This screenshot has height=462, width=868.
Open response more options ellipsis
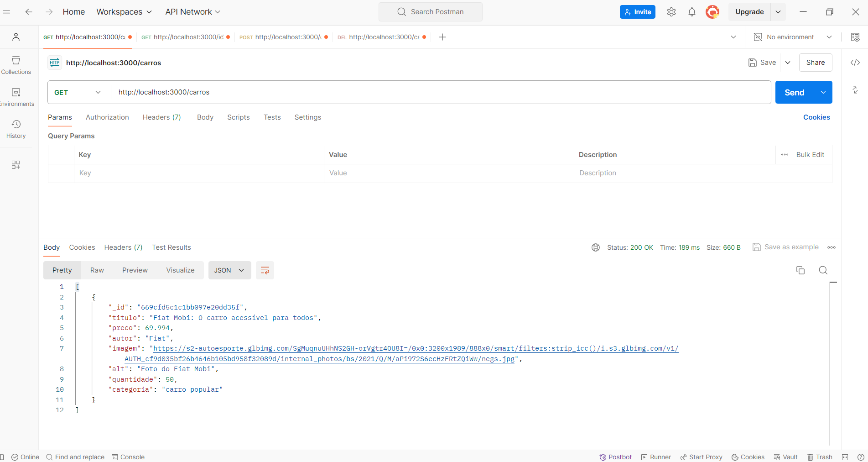(832, 247)
